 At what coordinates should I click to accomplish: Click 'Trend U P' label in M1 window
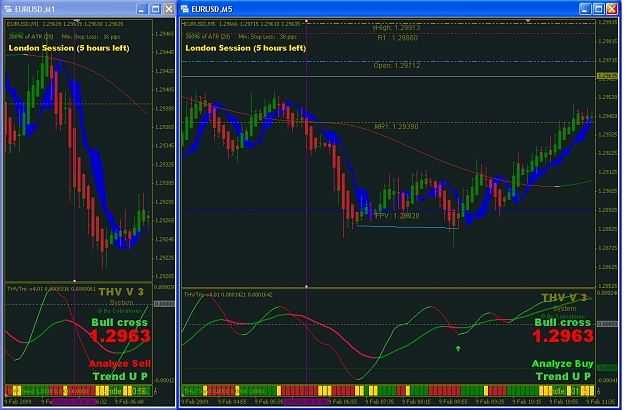120,377
